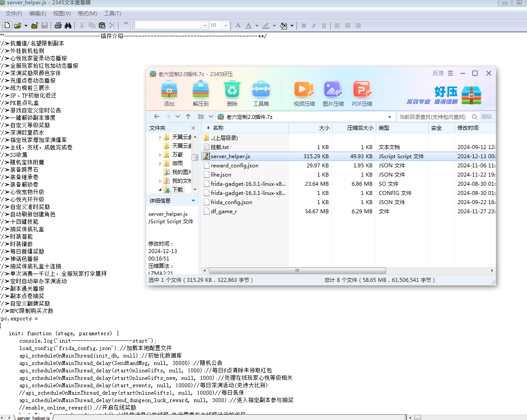527x420 pixels.
Task: Toggle italic formatting button
Action: pyautogui.click(x=314, y=25)
